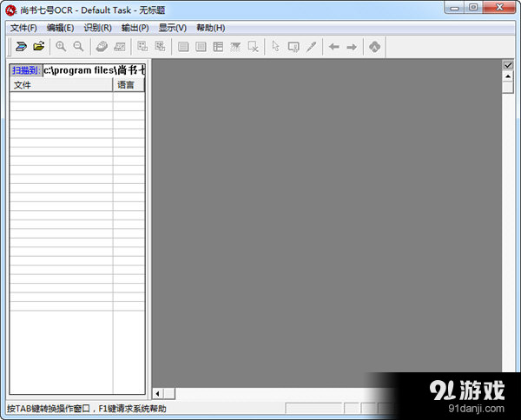Select the arrow pointer tool
Screen dimensions: 521x420
[276, 46]
